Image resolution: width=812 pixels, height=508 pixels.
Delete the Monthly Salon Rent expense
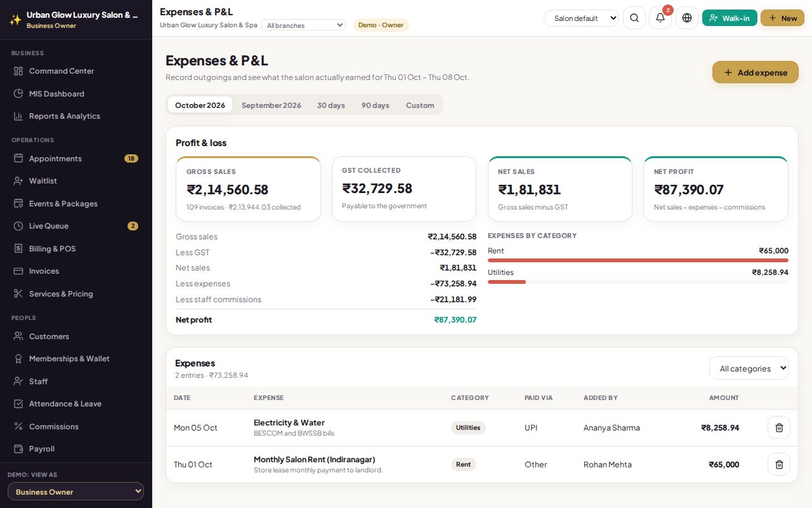click(779, 464)
